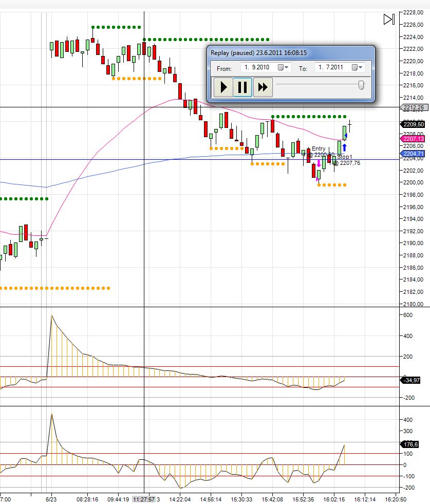
Task: Click the 600 level on upper indicator axis
Action: (407, 315)
